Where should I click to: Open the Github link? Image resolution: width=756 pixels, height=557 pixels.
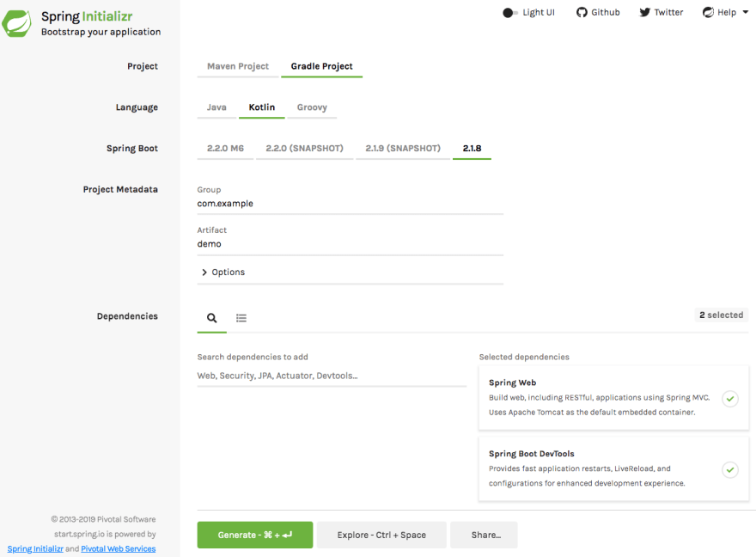(598, 13)
